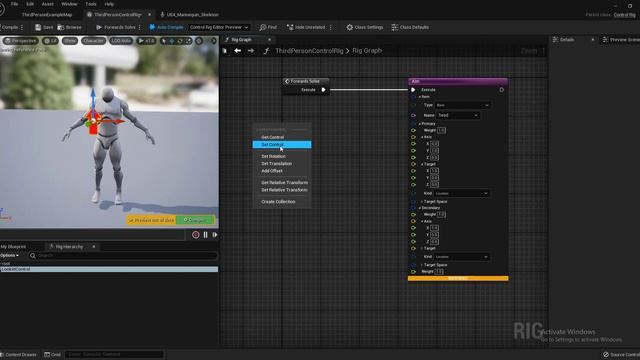The image size is (640, 360).
Task: Save the control rig asset
Action: pyautogui.click(x=44, y=27)
